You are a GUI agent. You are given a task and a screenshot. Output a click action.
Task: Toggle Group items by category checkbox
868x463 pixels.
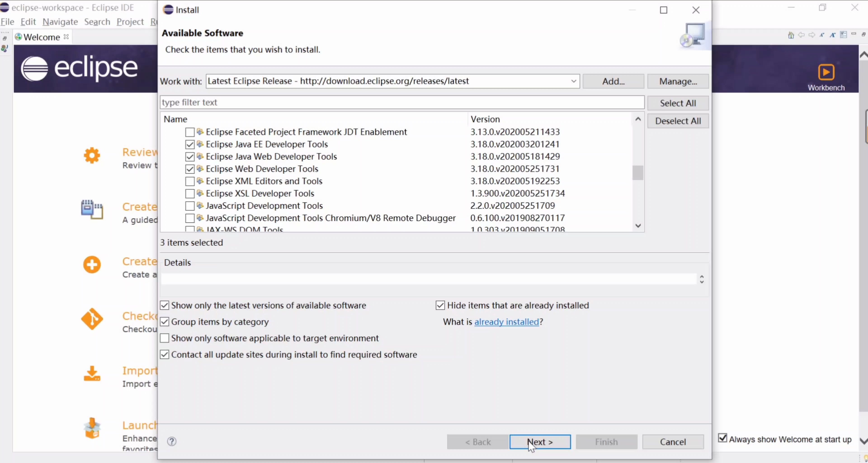coord(164,321)
